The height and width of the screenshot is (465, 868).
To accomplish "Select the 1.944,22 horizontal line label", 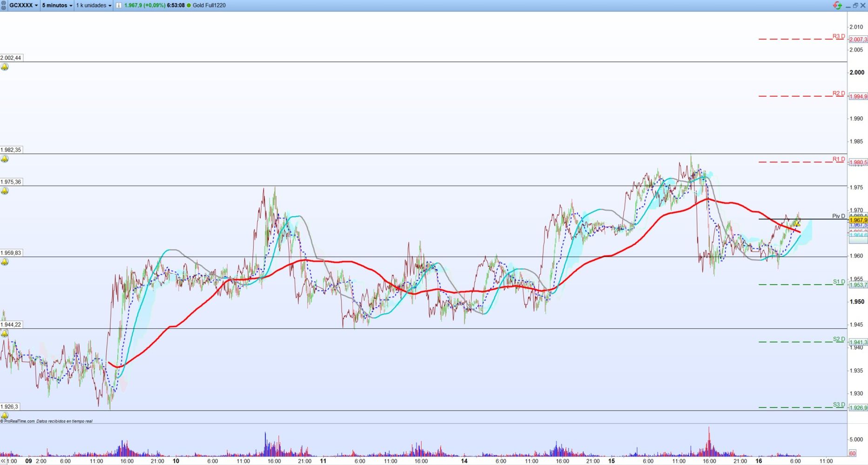I will tap(11, 325).
